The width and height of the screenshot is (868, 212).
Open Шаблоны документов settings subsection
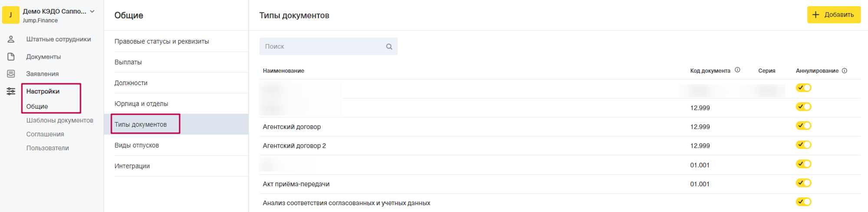pyautogui.click(x=59, y=120)
